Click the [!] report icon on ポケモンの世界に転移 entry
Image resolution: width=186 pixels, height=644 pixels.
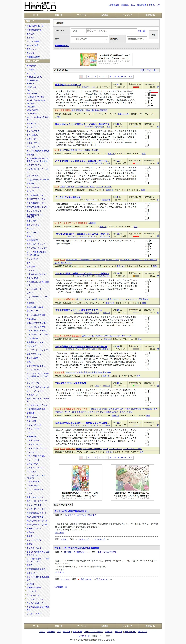(158, 273)
